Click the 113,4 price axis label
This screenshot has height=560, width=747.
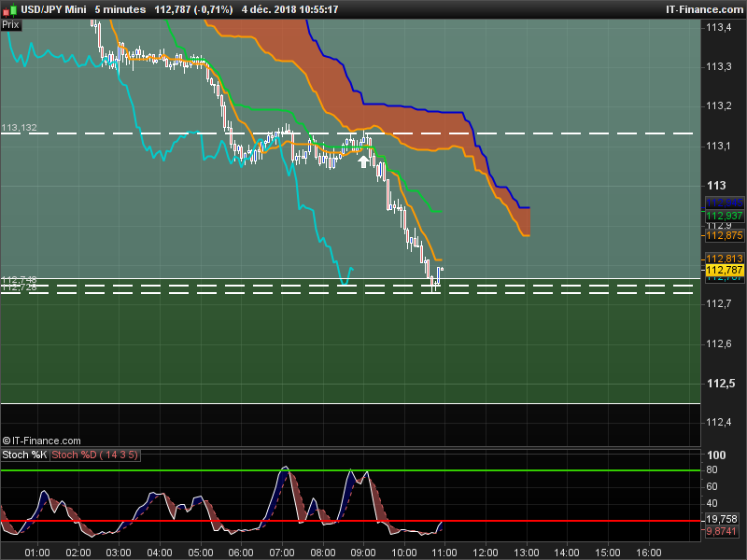(718, 27)
